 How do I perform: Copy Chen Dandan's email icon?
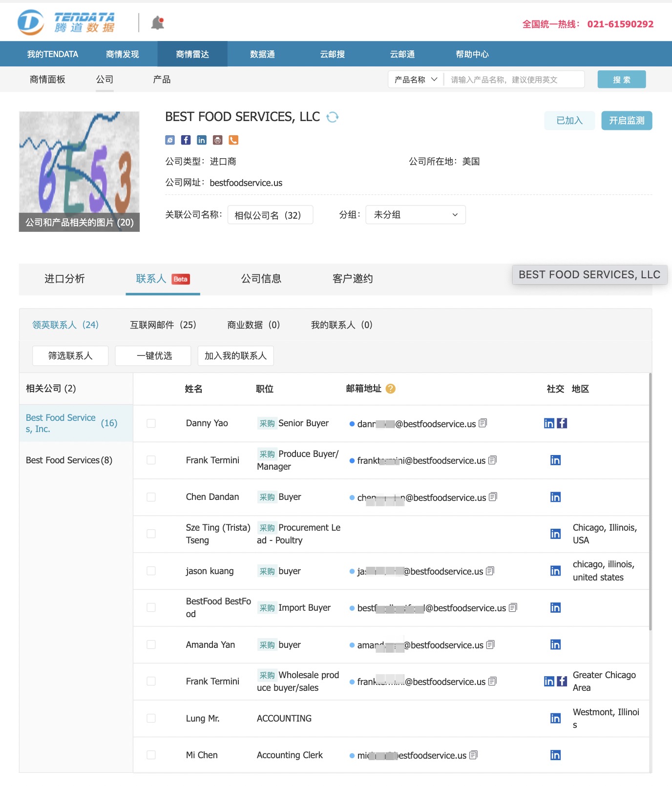(493, 497)
